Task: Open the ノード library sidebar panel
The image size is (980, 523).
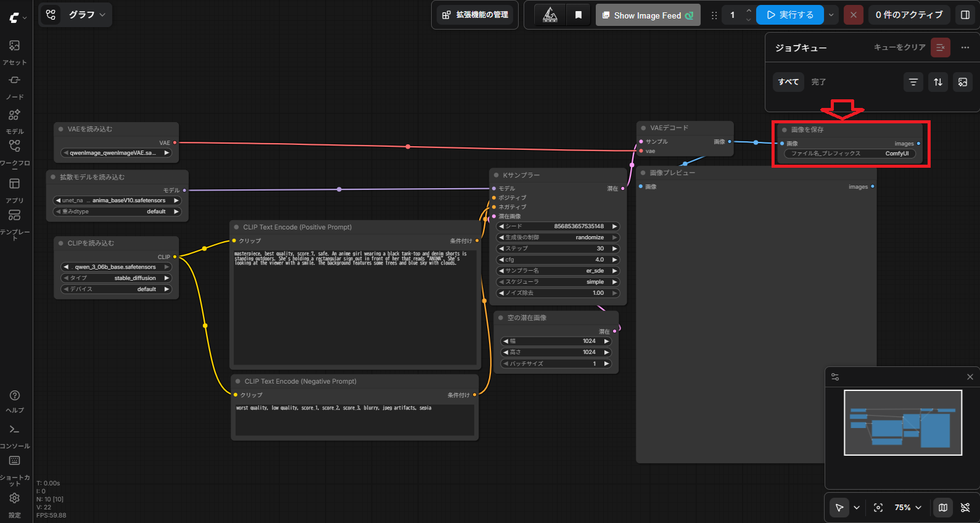Action: pyautogui.click(x=14, y=87)
